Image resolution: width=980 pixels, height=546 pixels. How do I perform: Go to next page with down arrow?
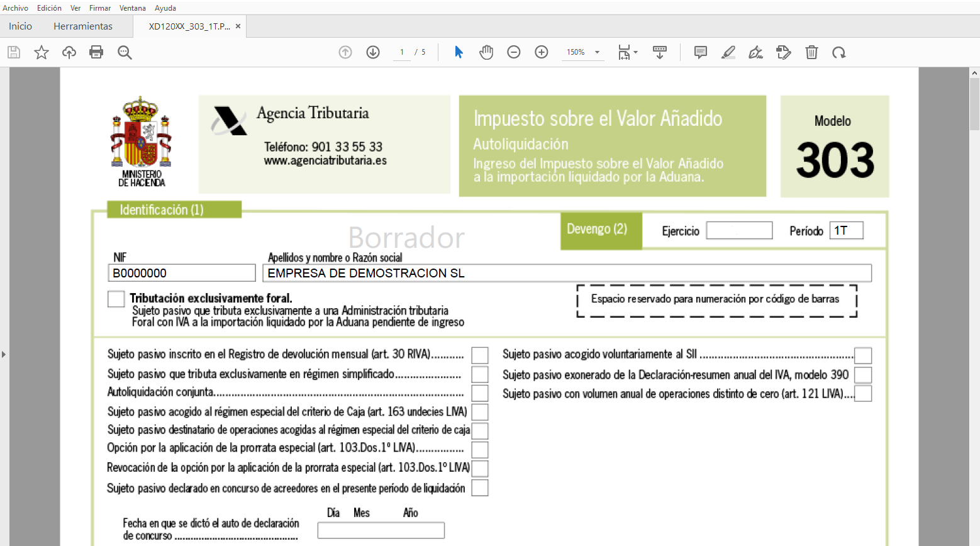pyautogui.click(x=372, y=52)
